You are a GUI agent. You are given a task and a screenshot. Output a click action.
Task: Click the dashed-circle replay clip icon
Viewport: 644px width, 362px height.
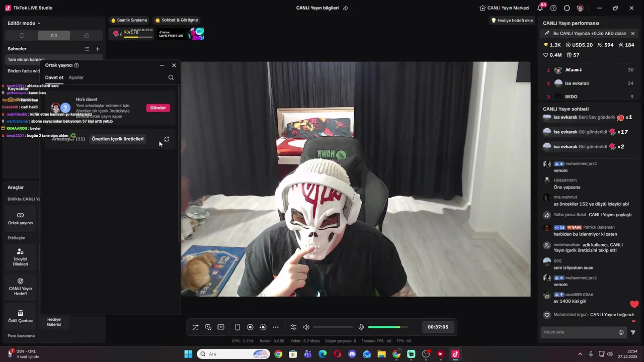[x=263, y=327]
